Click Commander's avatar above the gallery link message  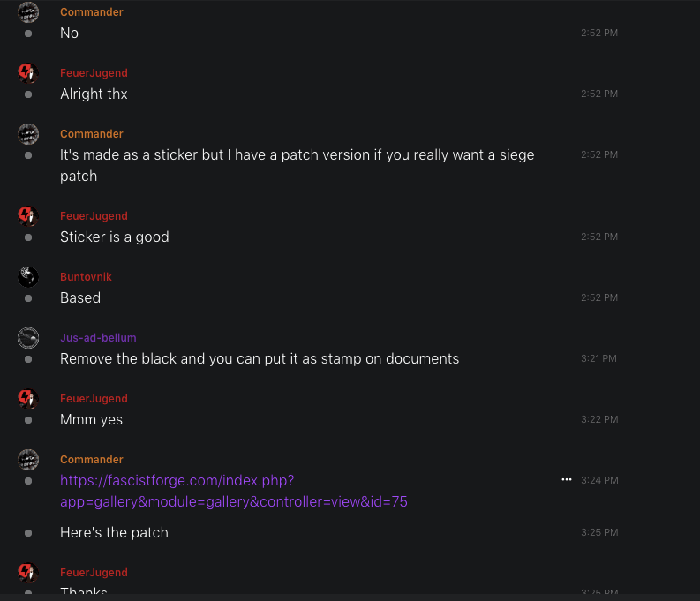[x=28, y=460]
